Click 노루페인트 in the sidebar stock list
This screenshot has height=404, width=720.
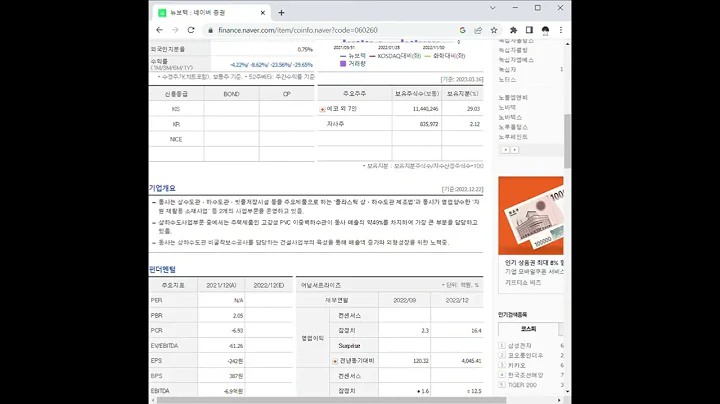[513, 137]
